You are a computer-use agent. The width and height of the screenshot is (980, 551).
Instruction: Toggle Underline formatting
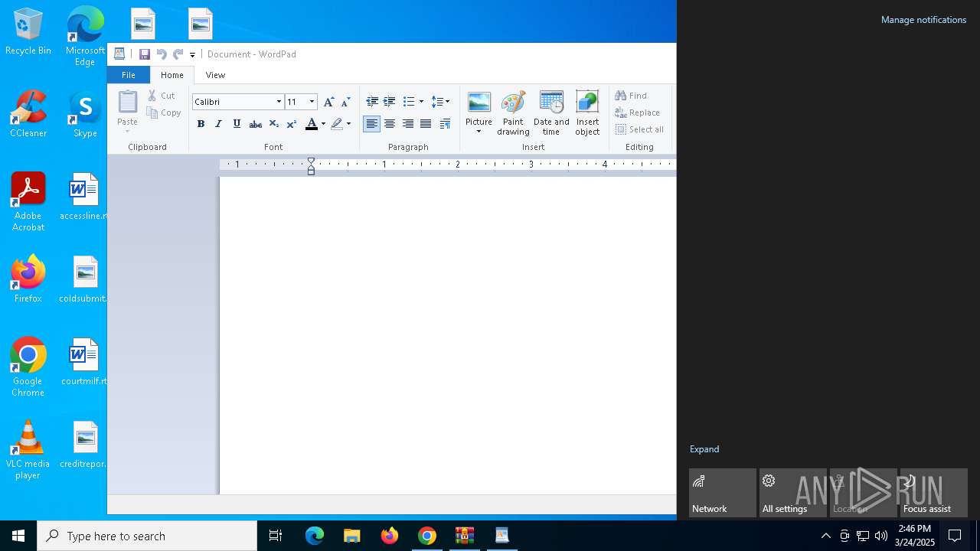click(x=237, y=124)
